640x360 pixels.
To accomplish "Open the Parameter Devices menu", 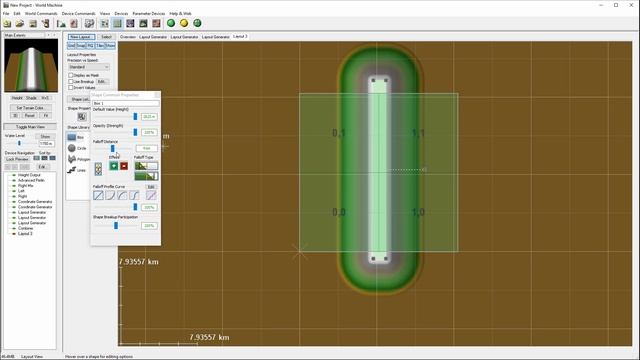I will click(x=149, y=13).
